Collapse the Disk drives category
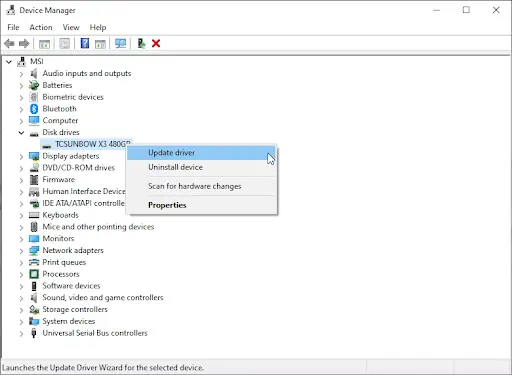Viewport: 512px width, 375px height. click(21, 133)
